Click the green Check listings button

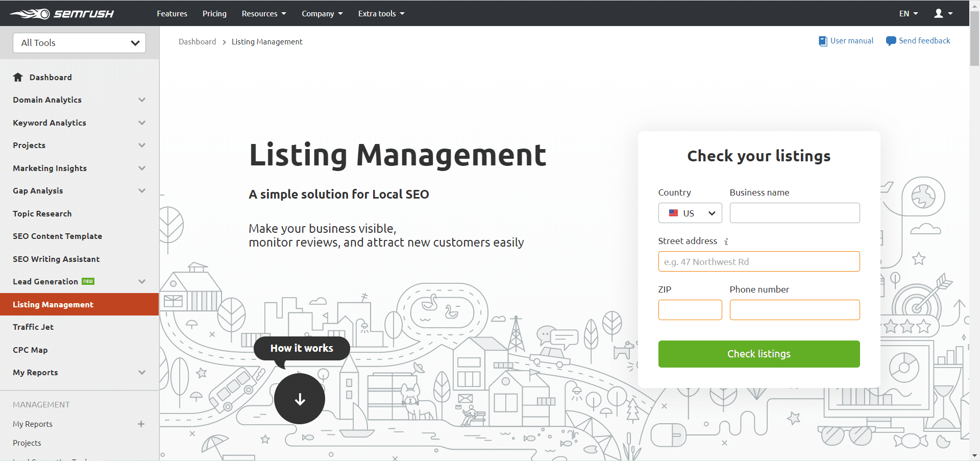pos(758,354)
